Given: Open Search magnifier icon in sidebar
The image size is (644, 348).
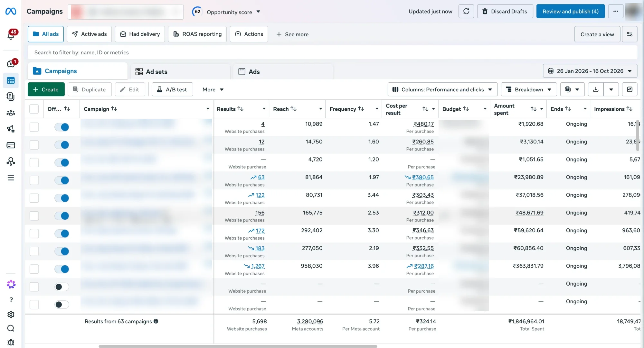Looking at the screenshot, I should (x=11, y=328).
